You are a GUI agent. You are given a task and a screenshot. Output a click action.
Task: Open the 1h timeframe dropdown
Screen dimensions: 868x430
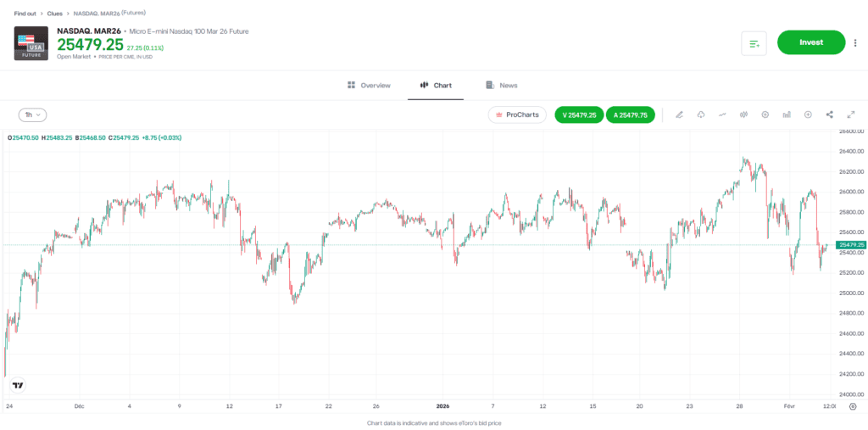coord(32,114)
